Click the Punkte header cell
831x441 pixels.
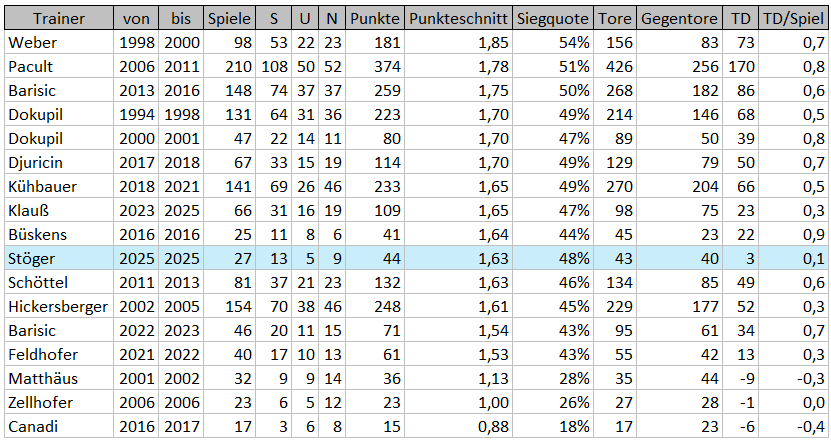[376, 19]
